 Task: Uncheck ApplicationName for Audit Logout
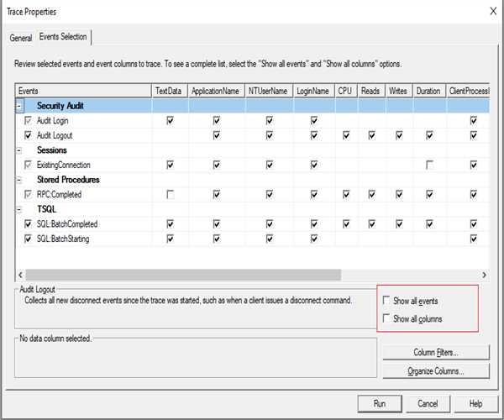tap(217, 135)
